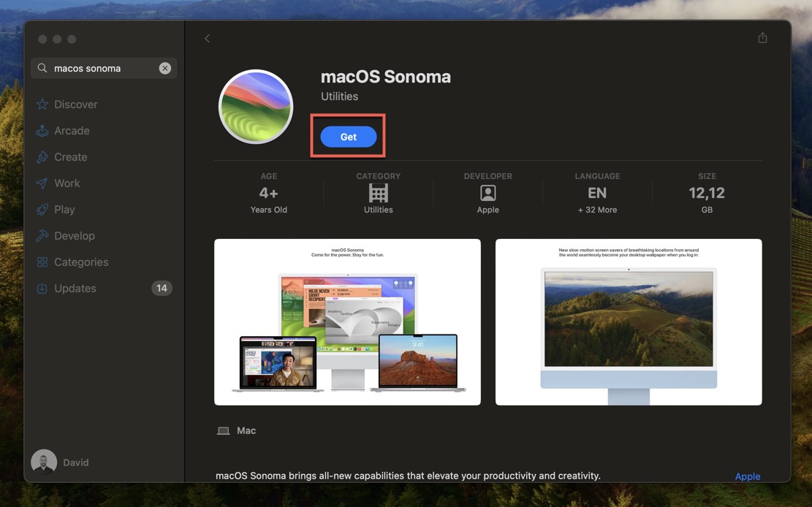812x507 pixels.
Task: Open the share icon at top right
Action: (762, 38)
